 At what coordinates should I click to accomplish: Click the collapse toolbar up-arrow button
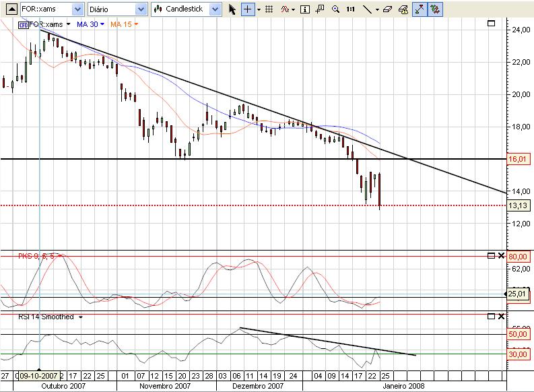(x=11, y=9)
